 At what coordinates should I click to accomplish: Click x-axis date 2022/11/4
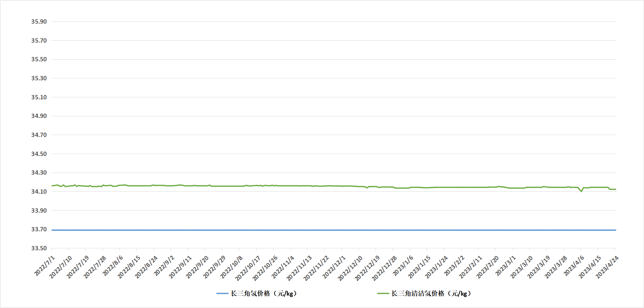[x=283, y=267]
